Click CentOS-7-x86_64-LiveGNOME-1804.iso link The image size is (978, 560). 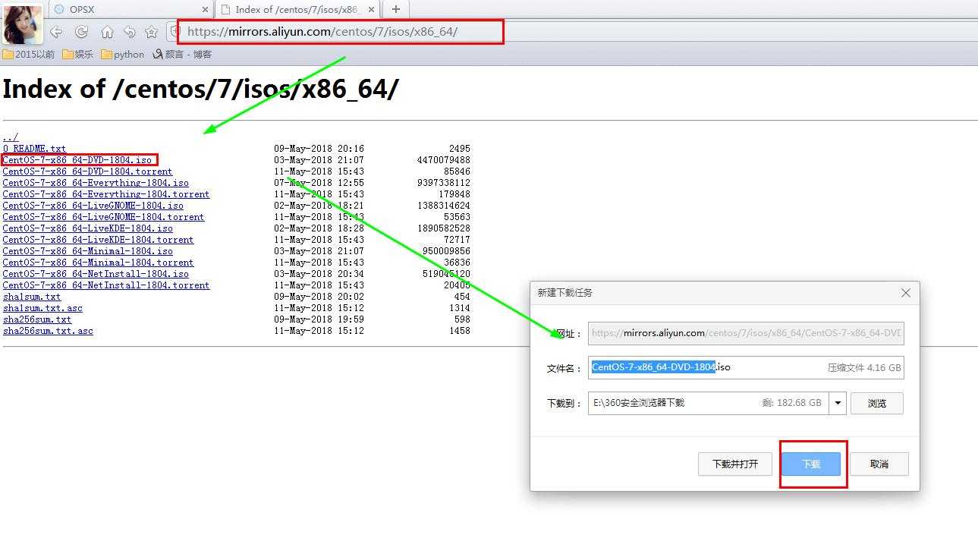(x=93, y=206)
